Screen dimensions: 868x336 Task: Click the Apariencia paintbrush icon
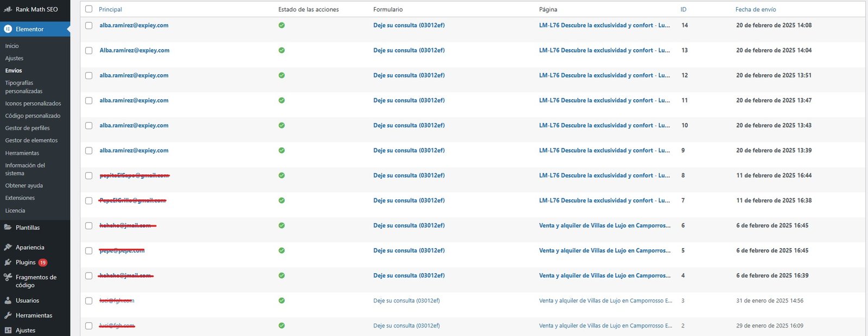[8, 247]
